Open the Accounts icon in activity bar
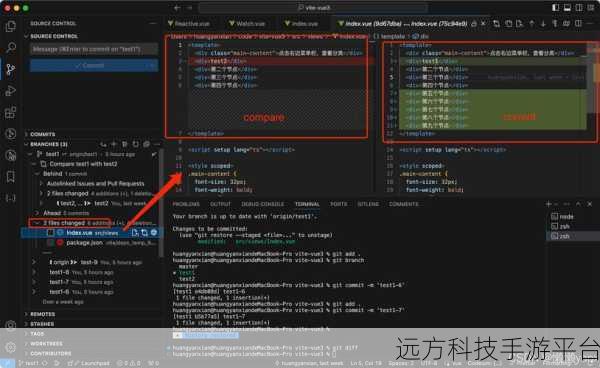This screenshot has height=368, width=600. [11, 325]
